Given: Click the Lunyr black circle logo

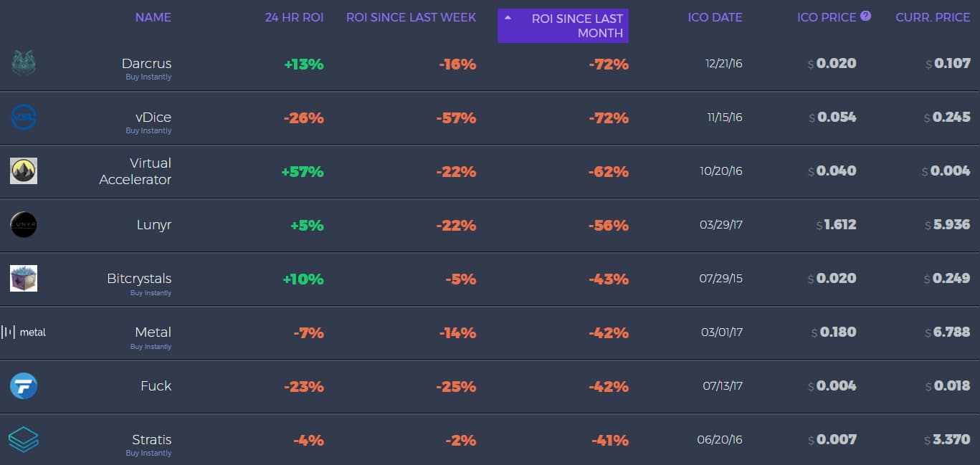Looking at the screenshot, I should tap(24, 224).
